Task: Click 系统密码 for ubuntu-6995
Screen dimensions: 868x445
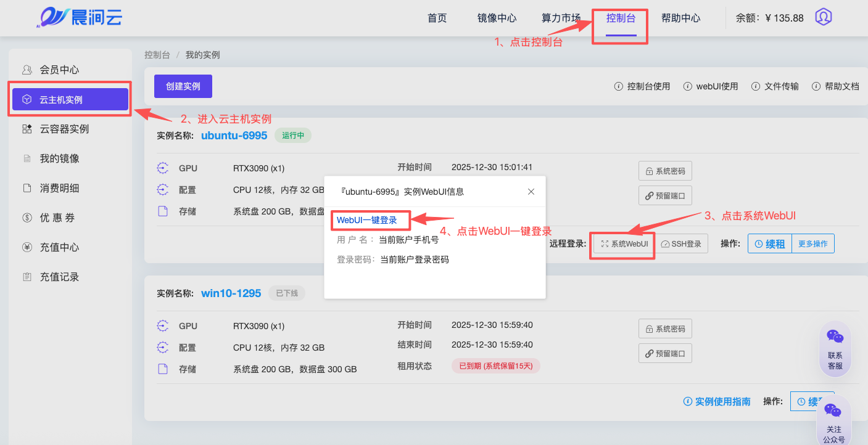Action: coord(665,171)
